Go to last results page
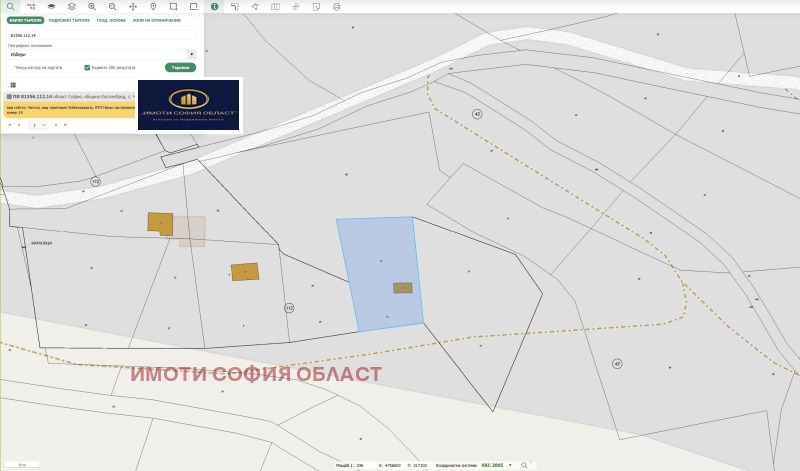 (x=65, y=125)
